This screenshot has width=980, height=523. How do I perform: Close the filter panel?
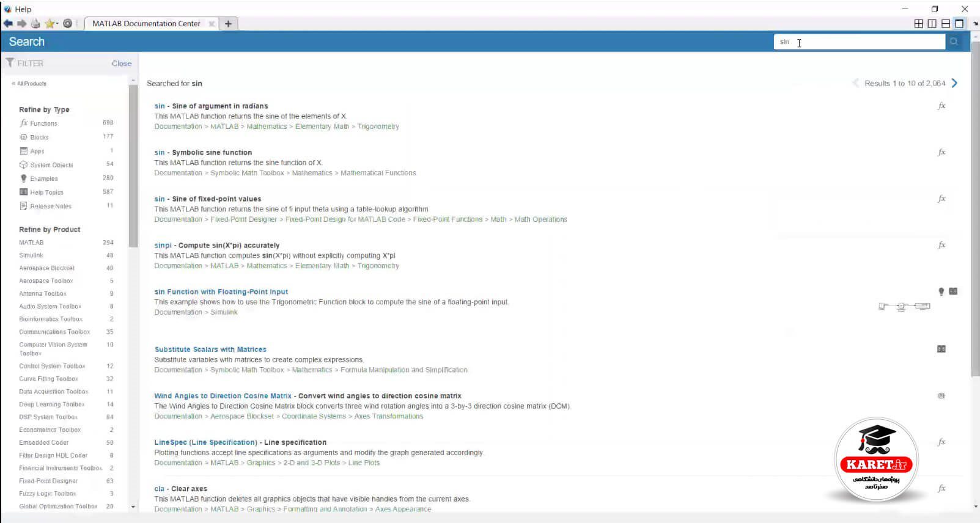coord(122,64)
